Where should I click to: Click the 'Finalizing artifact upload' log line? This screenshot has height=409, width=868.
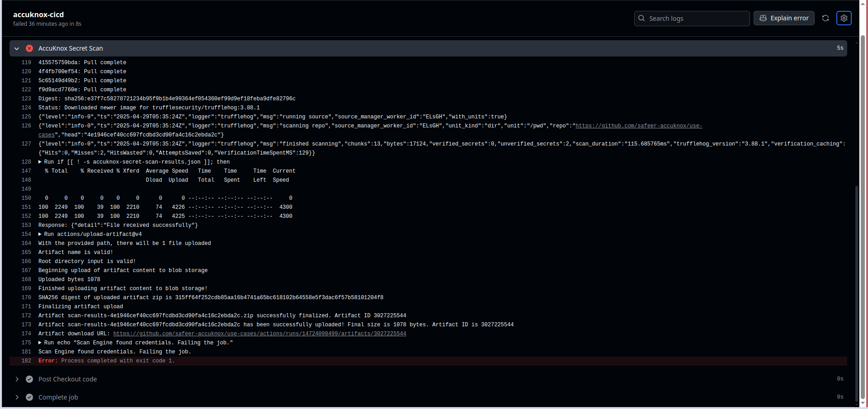tap(80, 306)
